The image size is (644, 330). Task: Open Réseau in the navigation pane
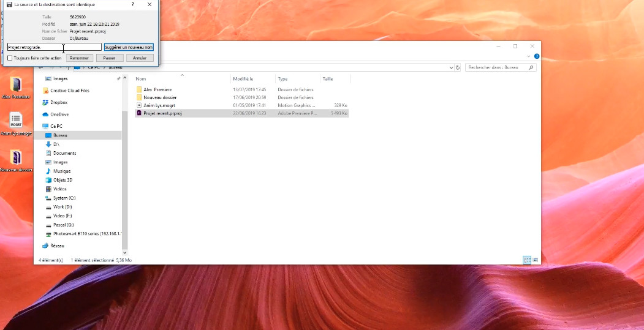53,246
